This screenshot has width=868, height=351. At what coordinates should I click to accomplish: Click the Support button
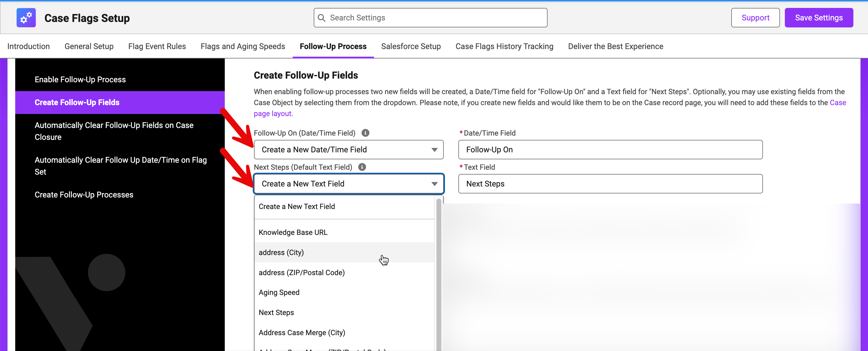click(x=755, y=18)
